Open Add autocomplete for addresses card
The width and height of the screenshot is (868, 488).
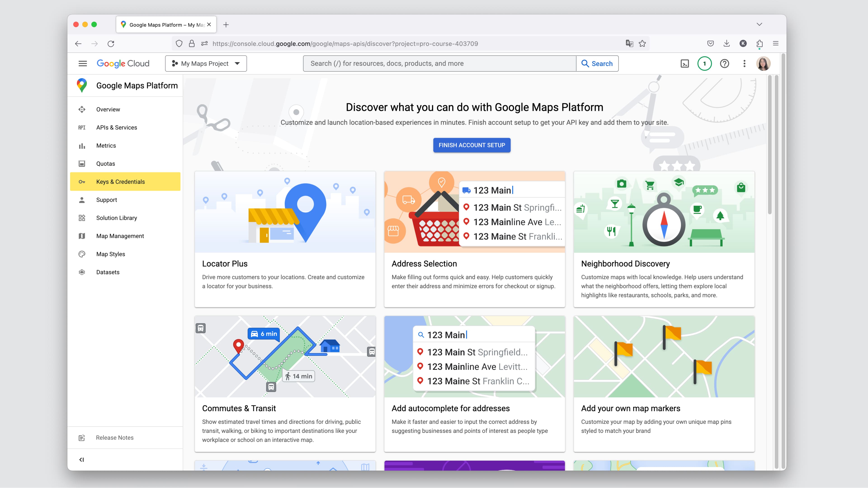(474, 384)
